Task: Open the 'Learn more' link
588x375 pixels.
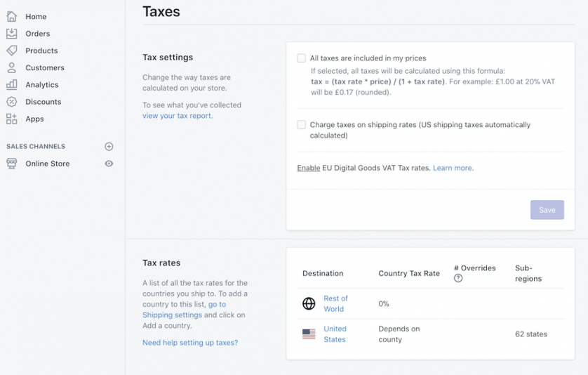Action: point(452,168)
